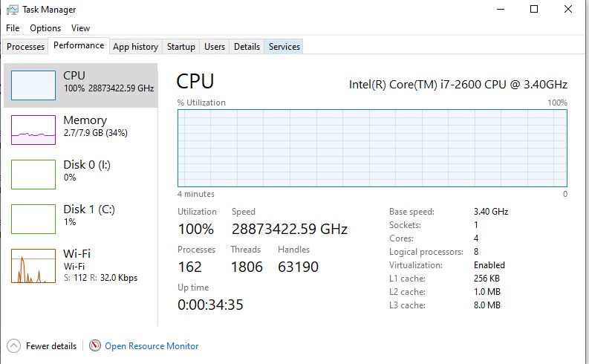Select the Disk 1 (C:) mini graph
589x364 pixels.
33,219
